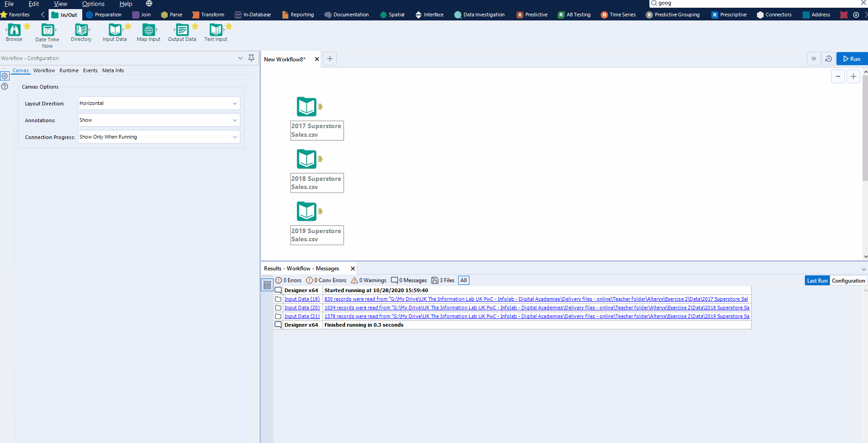The width and height of the screenshot is (868, 443).
Task: Open the Edit menu
Action: tap(34, 4)
